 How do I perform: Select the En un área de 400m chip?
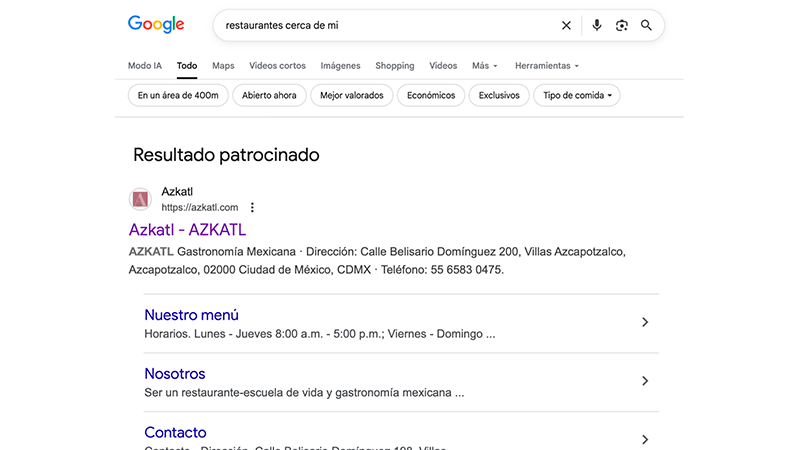(178, 95)
